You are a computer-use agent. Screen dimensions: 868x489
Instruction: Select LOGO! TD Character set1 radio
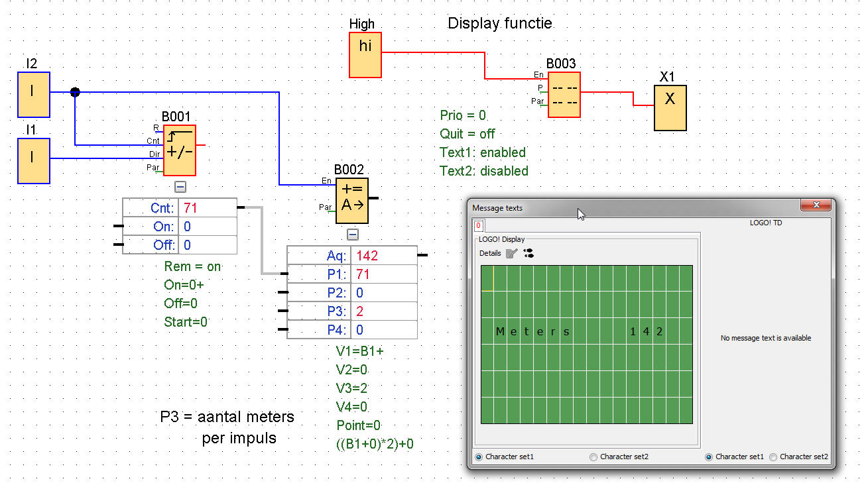click(x=709, y=457)
